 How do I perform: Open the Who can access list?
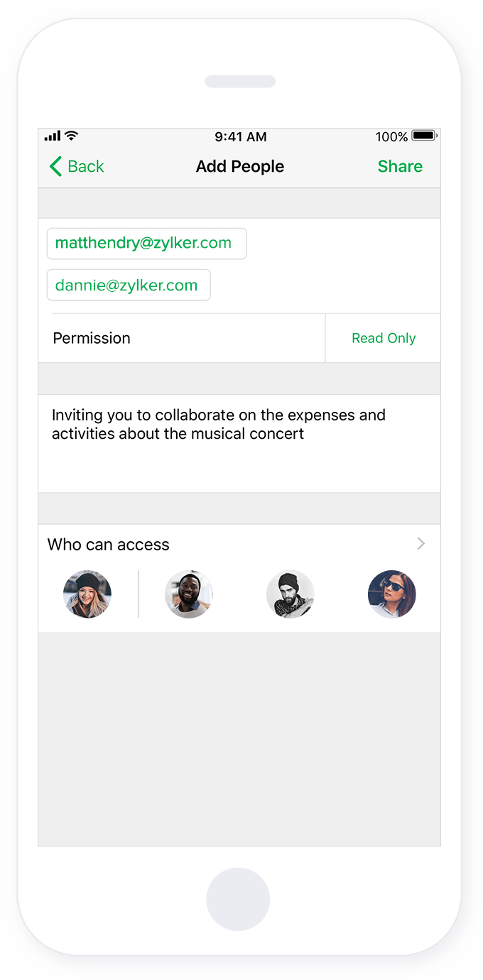[x=109, y=545]
